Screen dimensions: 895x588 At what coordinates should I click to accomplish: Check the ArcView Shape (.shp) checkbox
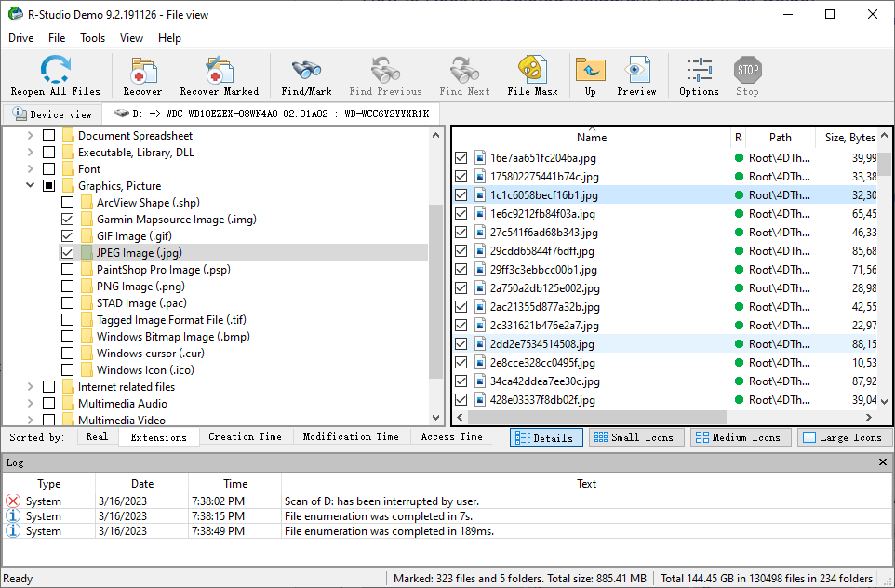[x=67, y=202]
